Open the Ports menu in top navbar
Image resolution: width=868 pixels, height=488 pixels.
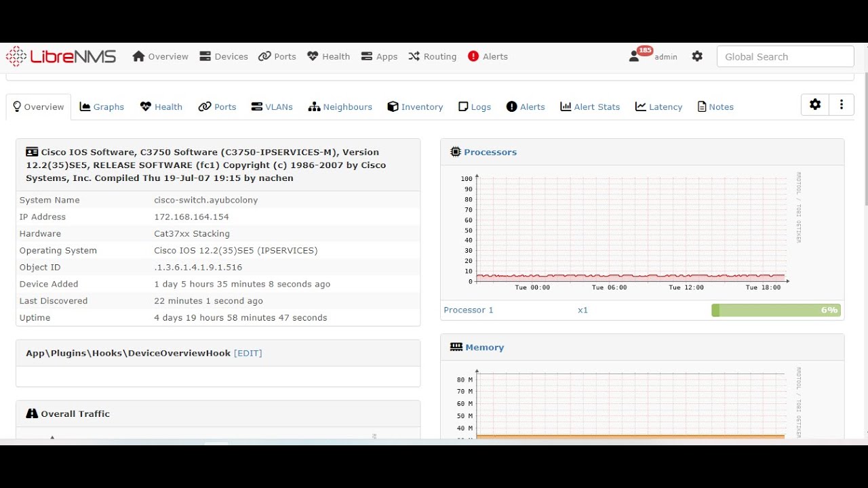point(277,56)
